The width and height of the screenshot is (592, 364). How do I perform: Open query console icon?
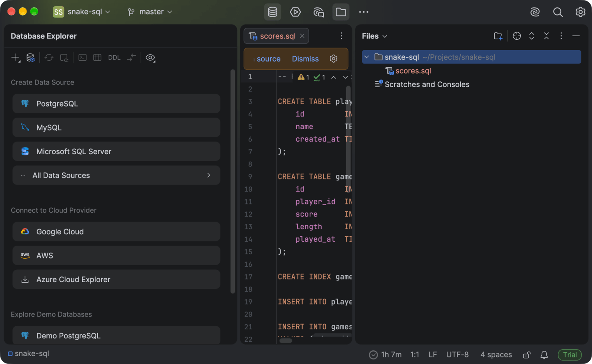[x=82, y=58]
